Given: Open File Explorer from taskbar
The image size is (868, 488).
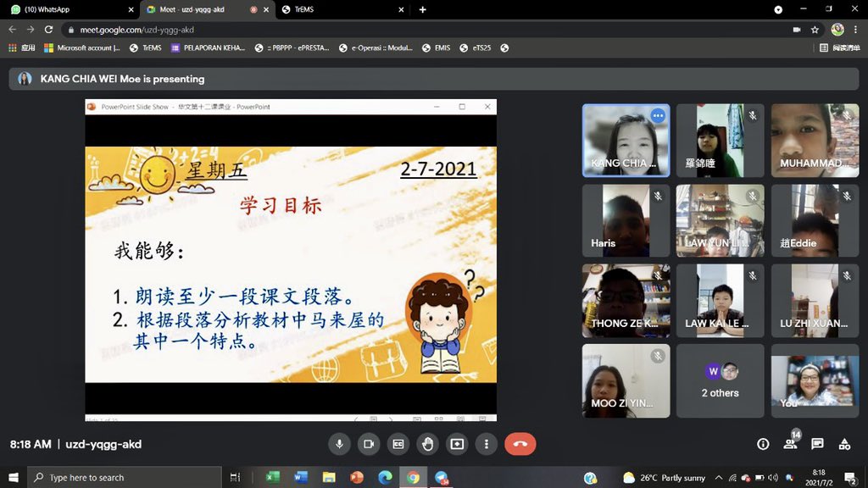Looking at the screenshot, I should (x=329, y=477).
